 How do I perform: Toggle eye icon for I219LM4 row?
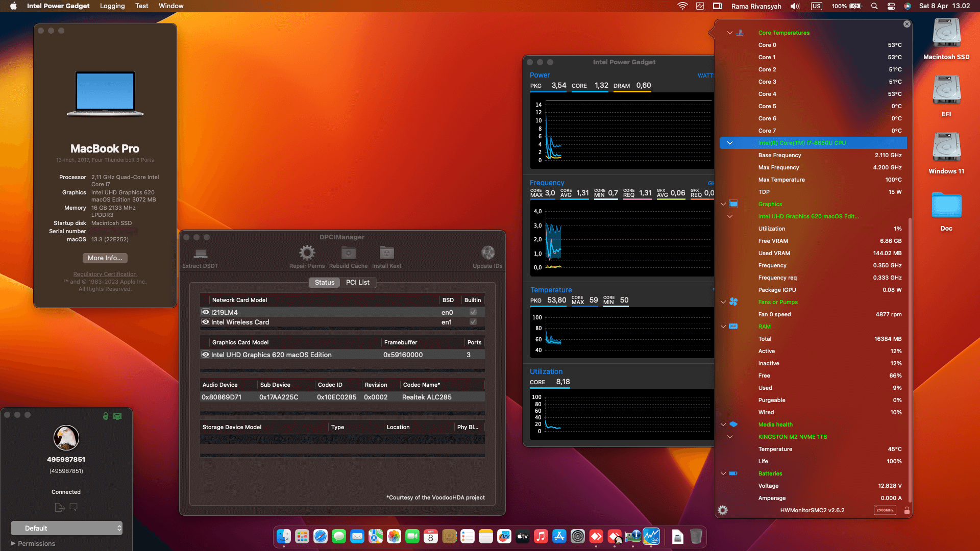tap(206, 312)
